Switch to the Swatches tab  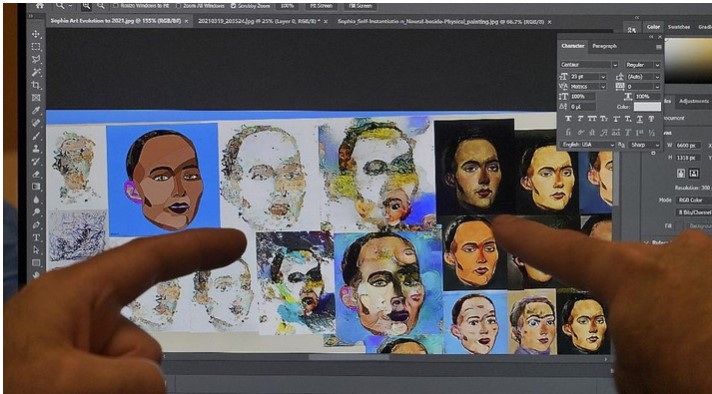pyautogui.click(x=679, y=27)
